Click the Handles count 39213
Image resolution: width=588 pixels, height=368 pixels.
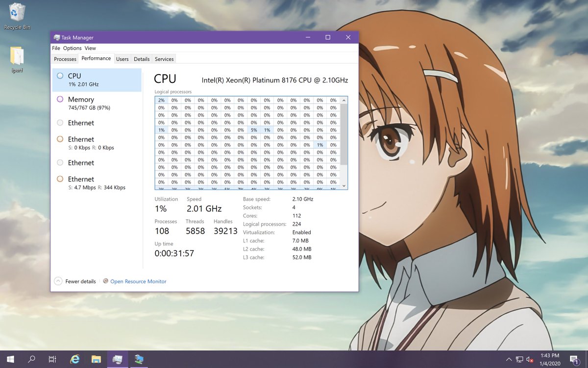(225, 231)
